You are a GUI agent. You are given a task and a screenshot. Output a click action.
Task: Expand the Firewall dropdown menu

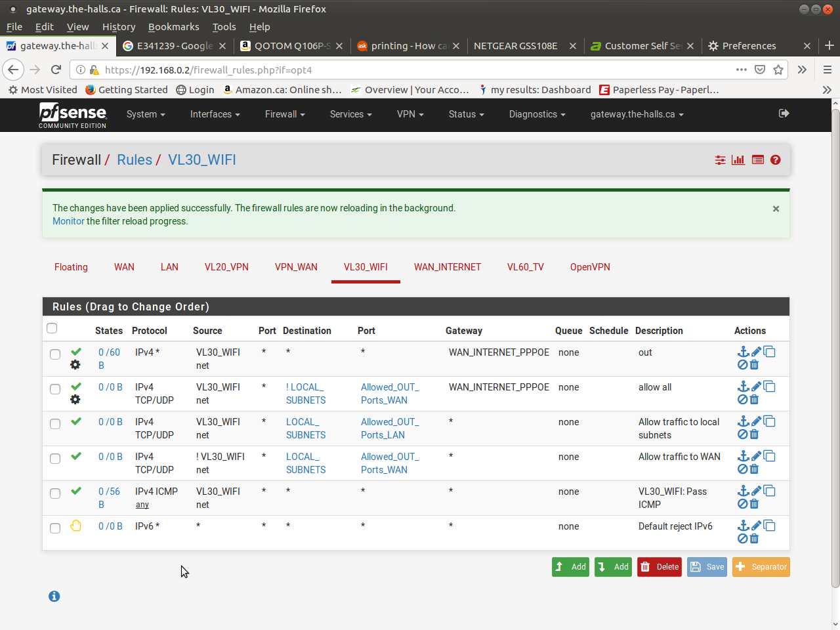click(285, 114)
